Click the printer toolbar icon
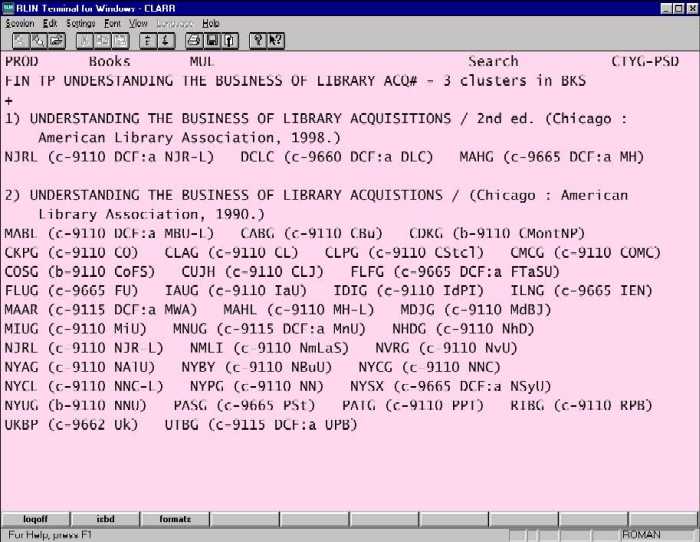Viewport: 700px width, 542px height. pos(194,41)
